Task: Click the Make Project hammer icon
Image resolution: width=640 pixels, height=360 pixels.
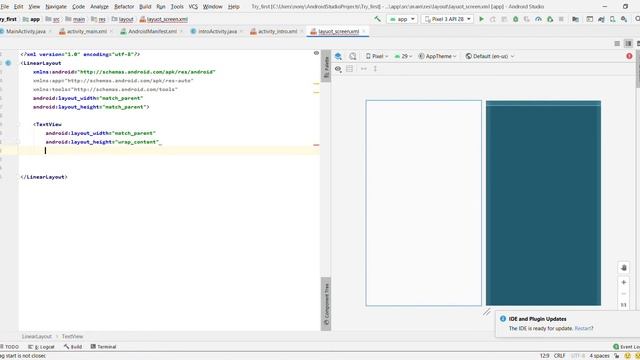Action: tap(378, 19)
